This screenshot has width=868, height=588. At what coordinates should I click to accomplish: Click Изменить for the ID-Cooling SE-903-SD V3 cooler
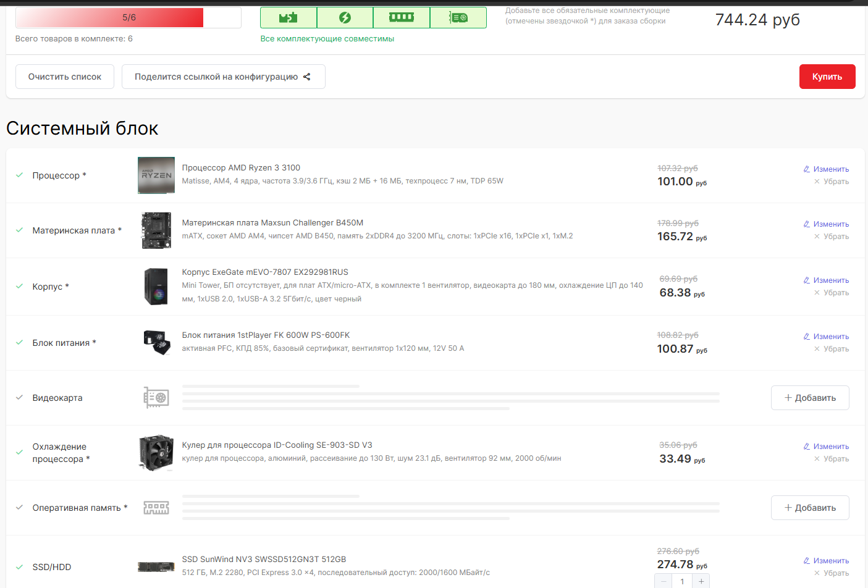(826, 447)
